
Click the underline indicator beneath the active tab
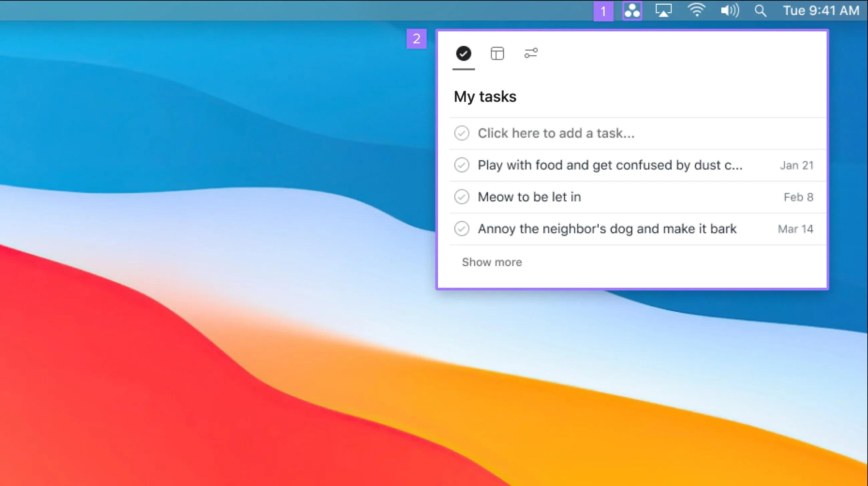463,69
